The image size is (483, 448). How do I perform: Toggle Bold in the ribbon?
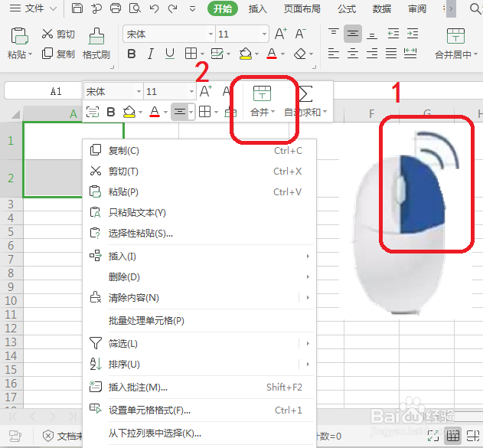[x=132, y=54]
